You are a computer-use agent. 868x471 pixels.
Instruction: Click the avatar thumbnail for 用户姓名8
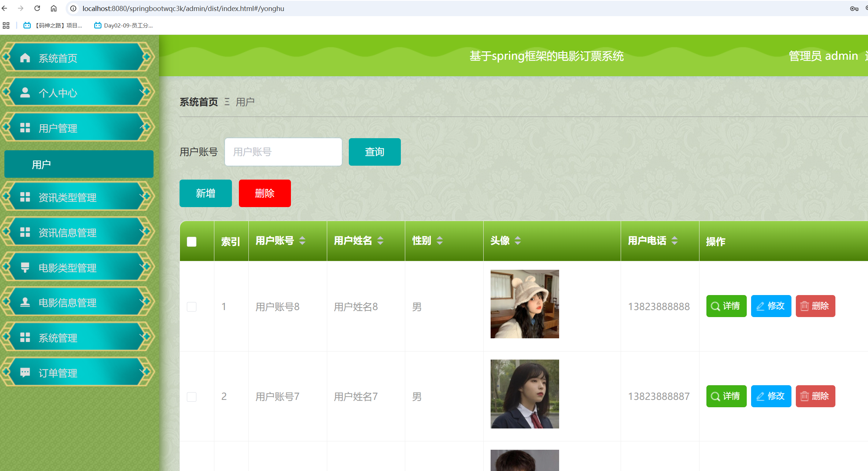(525, 304)
